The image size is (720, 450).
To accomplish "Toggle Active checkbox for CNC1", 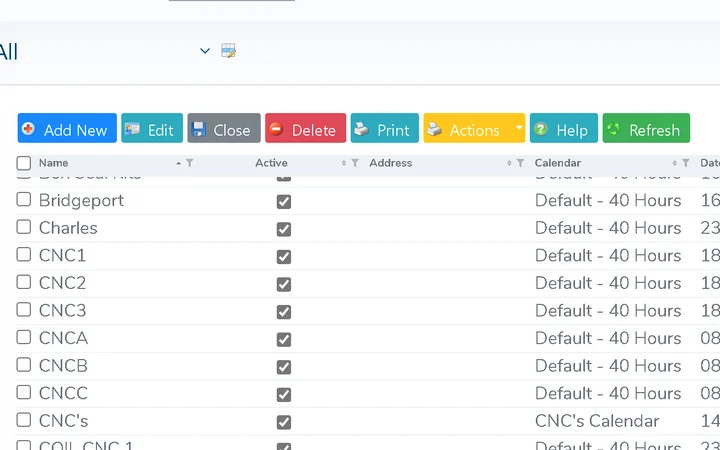I will click(x=284, y=257).
